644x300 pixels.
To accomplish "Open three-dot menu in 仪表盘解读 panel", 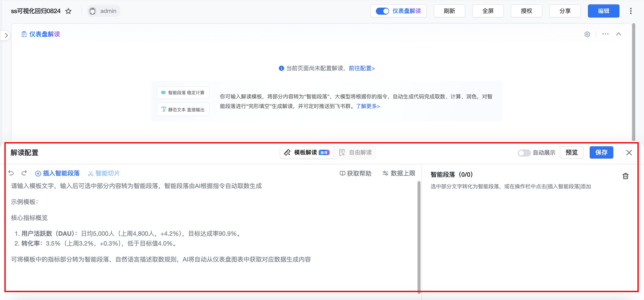I will tap(605, 34).
